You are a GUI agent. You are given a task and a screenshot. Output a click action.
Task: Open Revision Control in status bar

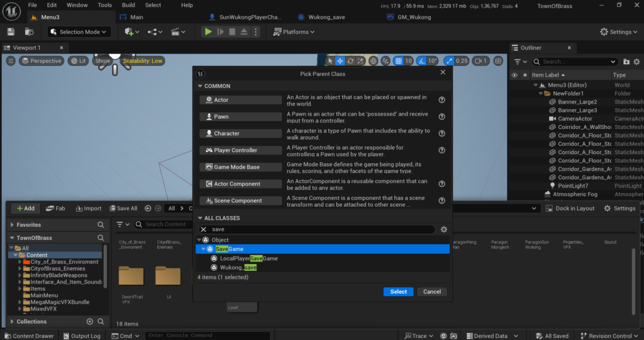610,336
